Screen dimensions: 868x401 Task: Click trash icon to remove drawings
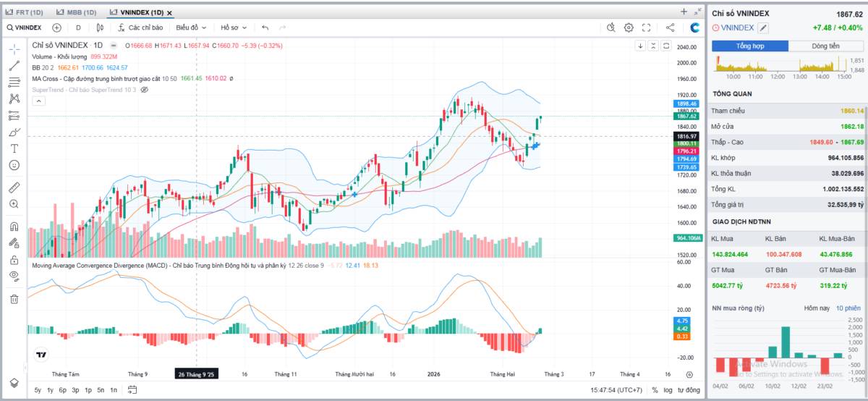coord(14,298)
